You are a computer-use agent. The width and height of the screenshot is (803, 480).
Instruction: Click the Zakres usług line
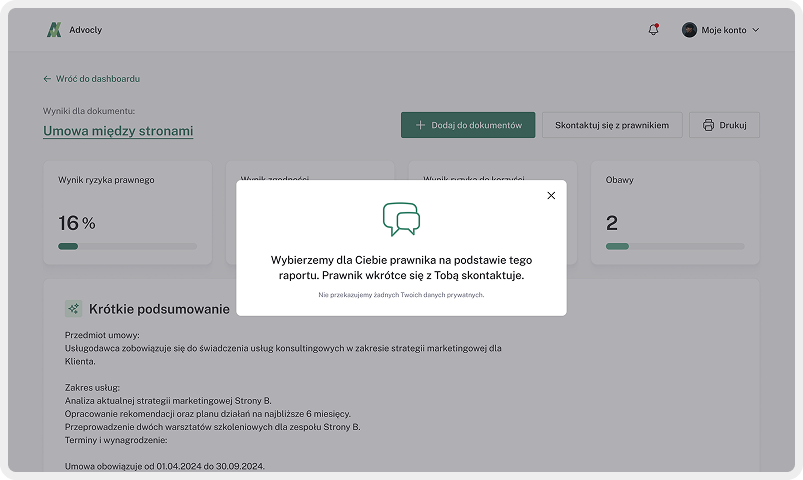(92, 388)
